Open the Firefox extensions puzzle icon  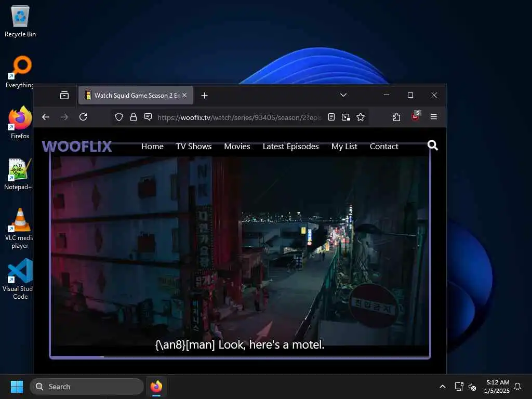tap(396, 117)
